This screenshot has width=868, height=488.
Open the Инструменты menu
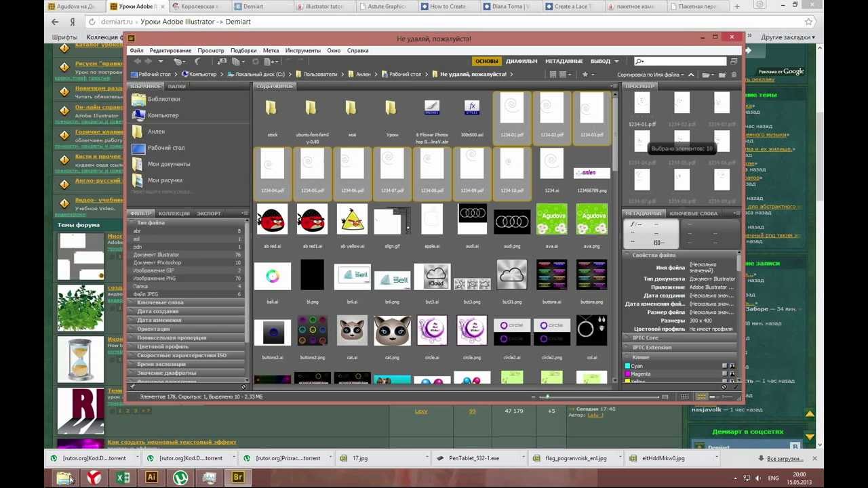point(302,50)
